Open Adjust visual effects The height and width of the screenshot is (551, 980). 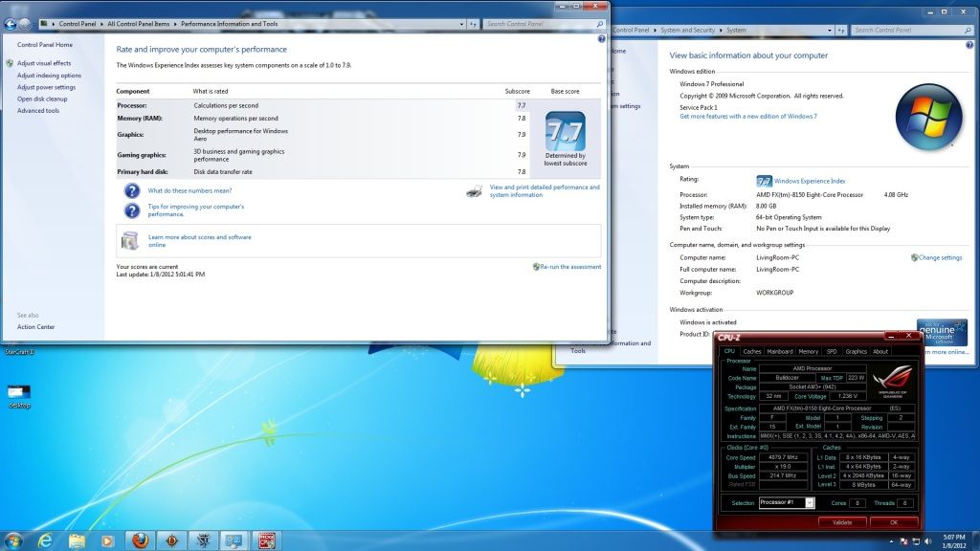(44, 63)
